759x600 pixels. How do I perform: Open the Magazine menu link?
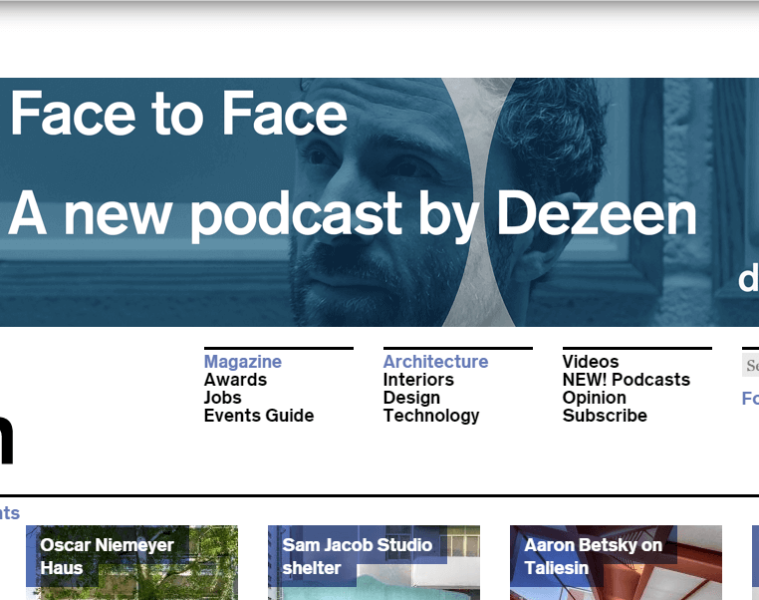click(x=242, y=362)
